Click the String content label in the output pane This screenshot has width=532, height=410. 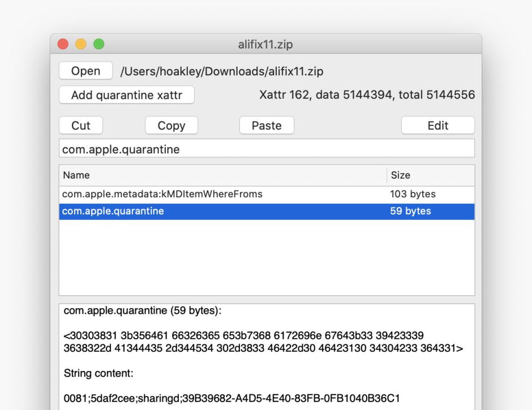98,374
